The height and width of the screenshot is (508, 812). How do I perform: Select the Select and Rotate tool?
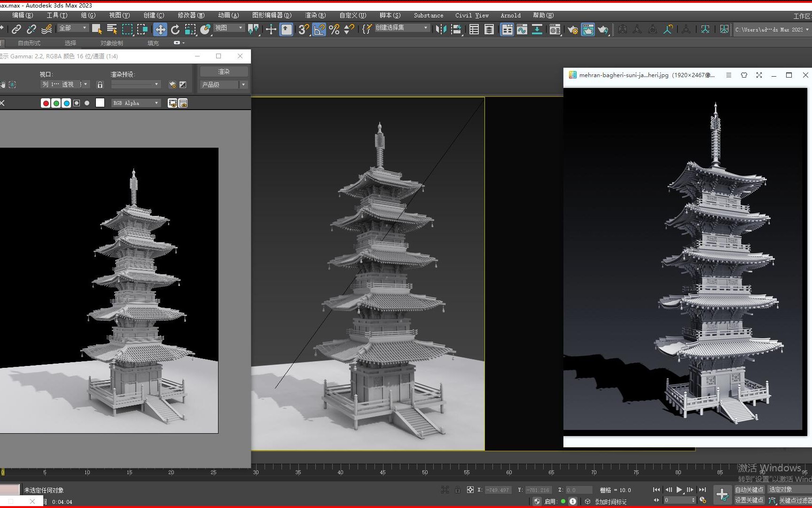pyautogui.click(x=175, y=29)
